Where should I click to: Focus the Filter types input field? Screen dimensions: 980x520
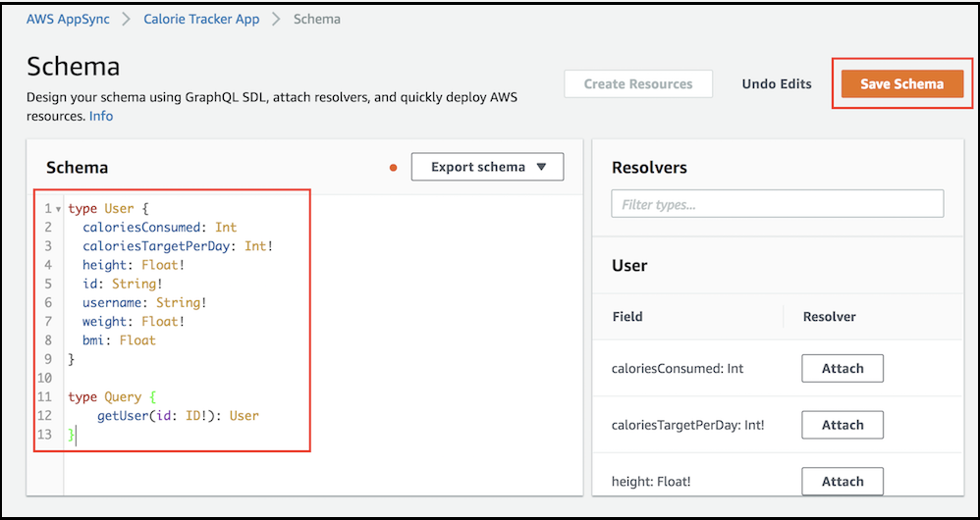pyautogui.click(x=778, y=203)
